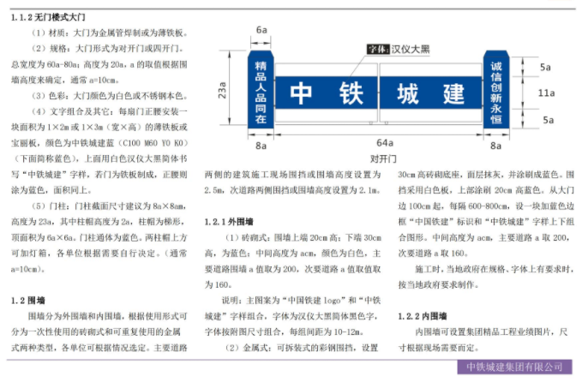
Task: Click the '64a' gate width dimension
Action: coord(385,143)
